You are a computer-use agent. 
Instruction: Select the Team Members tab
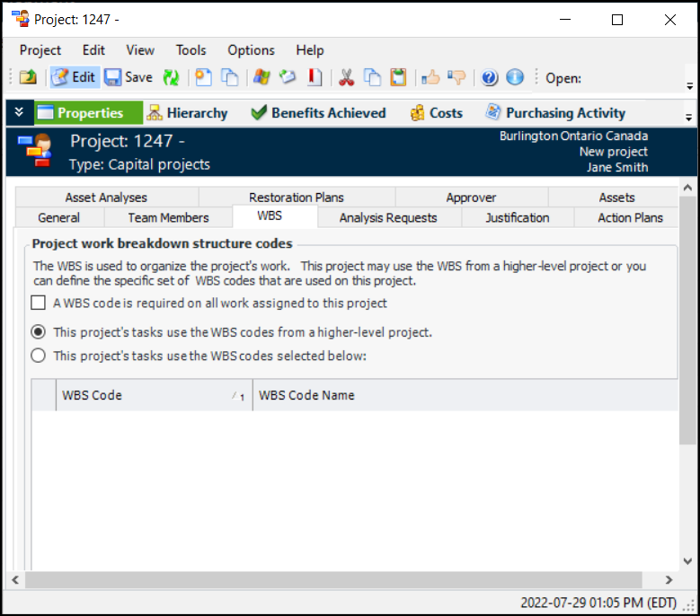coord(168,217)
